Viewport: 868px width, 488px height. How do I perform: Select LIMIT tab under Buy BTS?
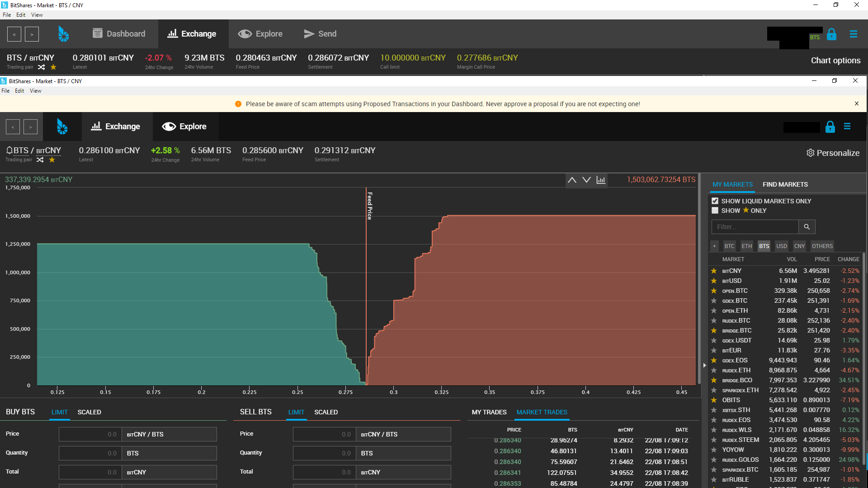click(60, 412)
